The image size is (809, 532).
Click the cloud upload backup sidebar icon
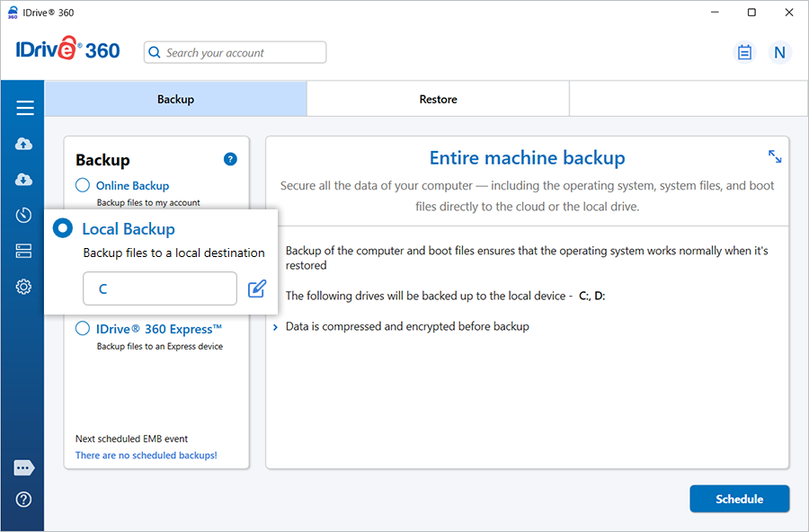tap(24, 145)
